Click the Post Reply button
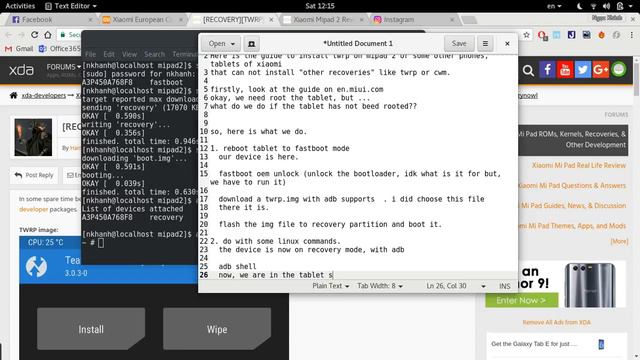Screen dimensions: 640x360 click(34, 175)
